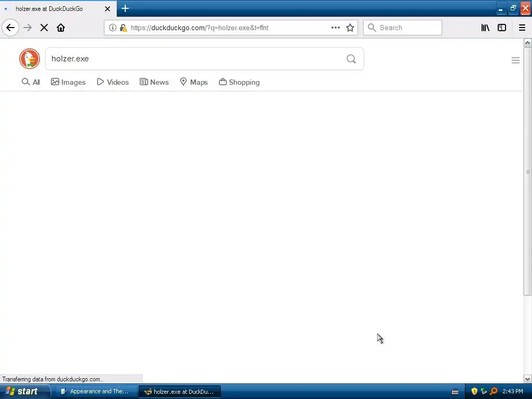This screenshot has width=532, height=399.
Task: Switch to Maps results
Action: [x=194, y=82]
